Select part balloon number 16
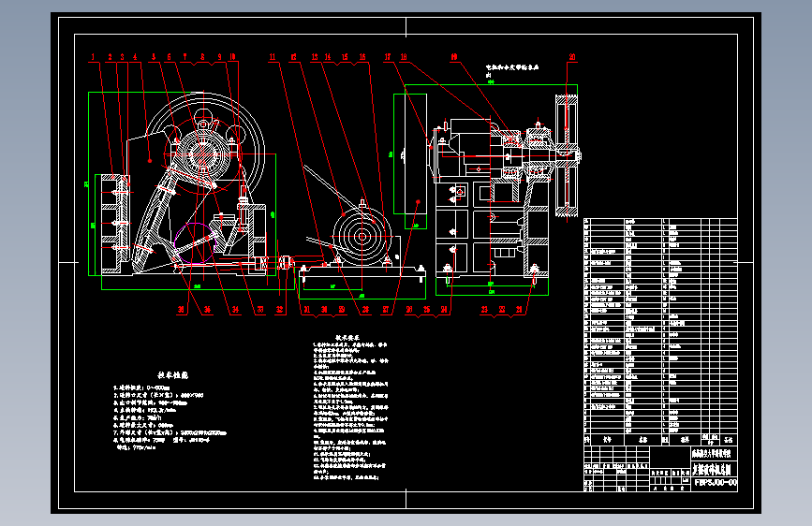 [362, 57]
